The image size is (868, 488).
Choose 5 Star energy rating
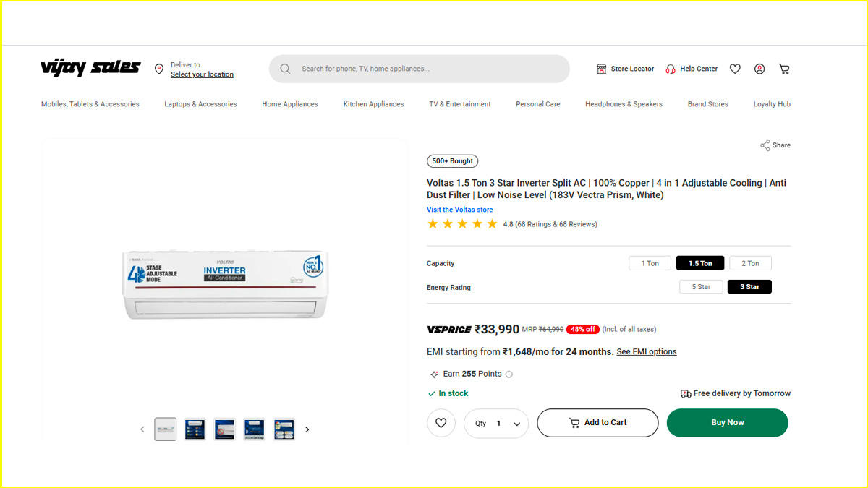tap(701, 287)
